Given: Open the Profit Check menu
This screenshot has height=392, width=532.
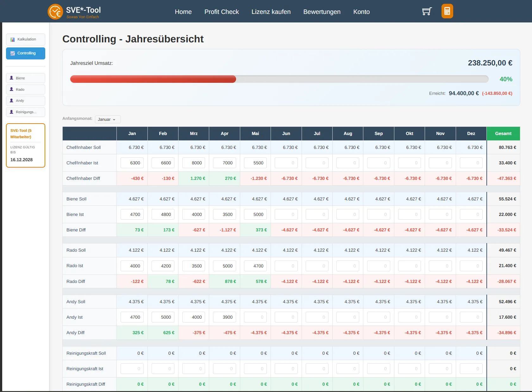Looking at the screenshot, I should pyautogui.click(x=222, y=12).
